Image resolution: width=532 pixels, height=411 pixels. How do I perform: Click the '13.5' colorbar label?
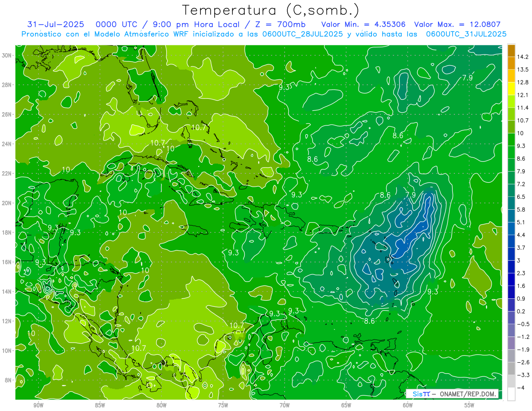522,70
